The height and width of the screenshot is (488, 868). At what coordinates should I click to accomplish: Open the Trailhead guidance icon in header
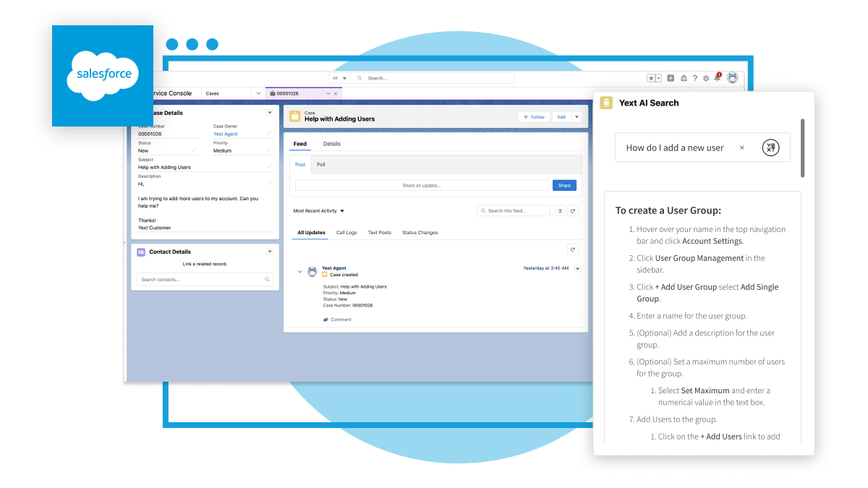pos(684,78)
